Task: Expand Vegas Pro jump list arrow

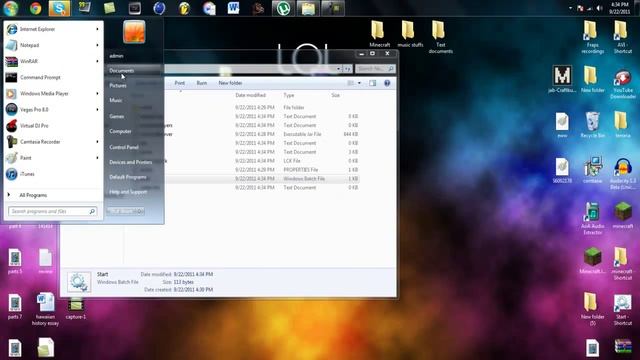Action: click(x=97, y=109)
